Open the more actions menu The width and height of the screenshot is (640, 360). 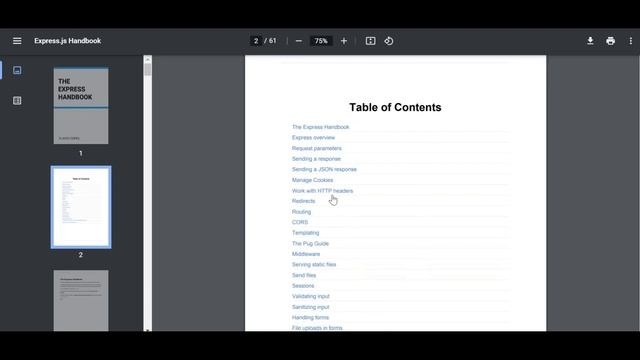click(631, 41)
